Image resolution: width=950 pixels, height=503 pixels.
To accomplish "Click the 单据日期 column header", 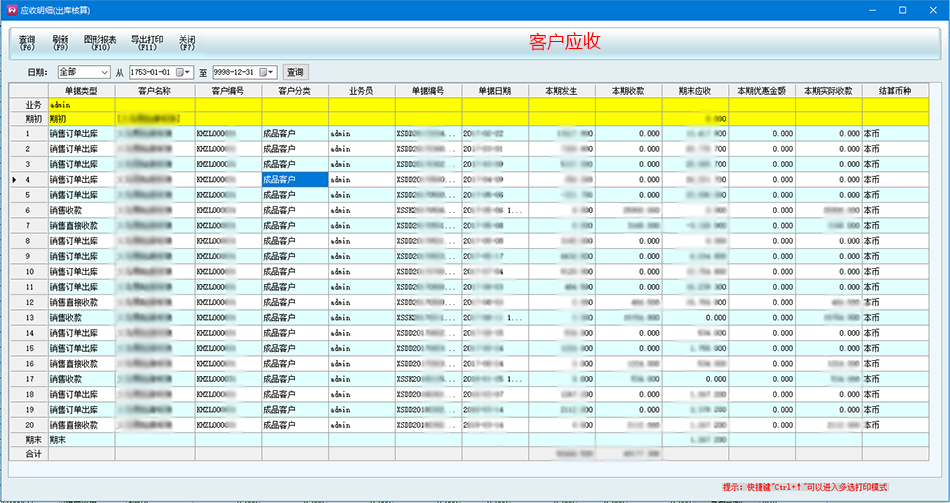I will (x=495, y=90).
